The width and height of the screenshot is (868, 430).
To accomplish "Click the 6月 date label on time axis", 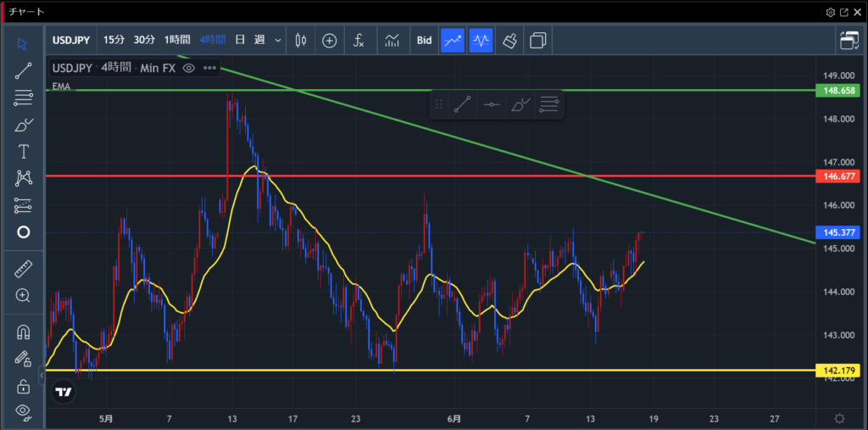I will click(454, 418).
